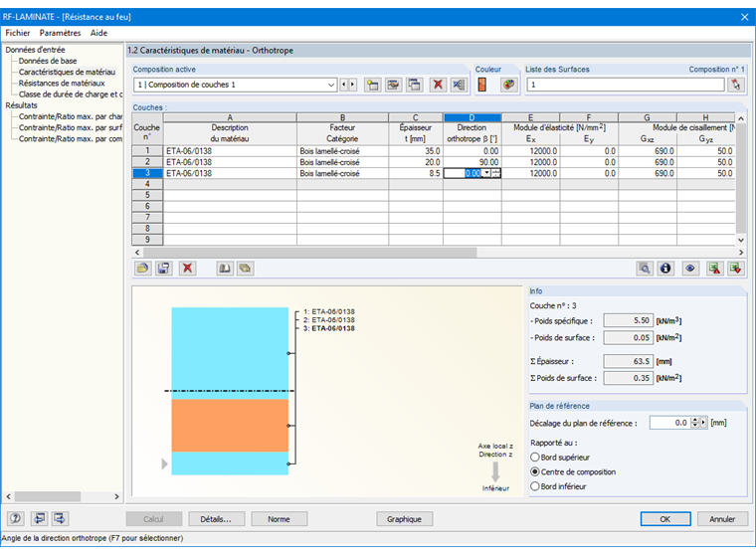Image resolution: width=756 pixels, height=555 pixels.
Task: Click the 90.00 orthotrope direction cell
Action: coord(472,162)
